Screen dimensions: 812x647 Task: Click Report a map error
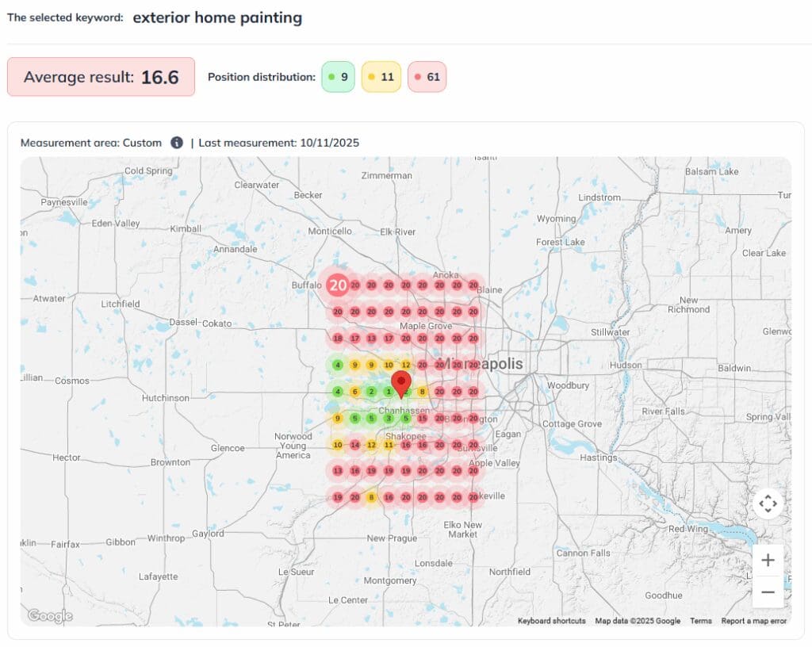click(x=753, y=621)
